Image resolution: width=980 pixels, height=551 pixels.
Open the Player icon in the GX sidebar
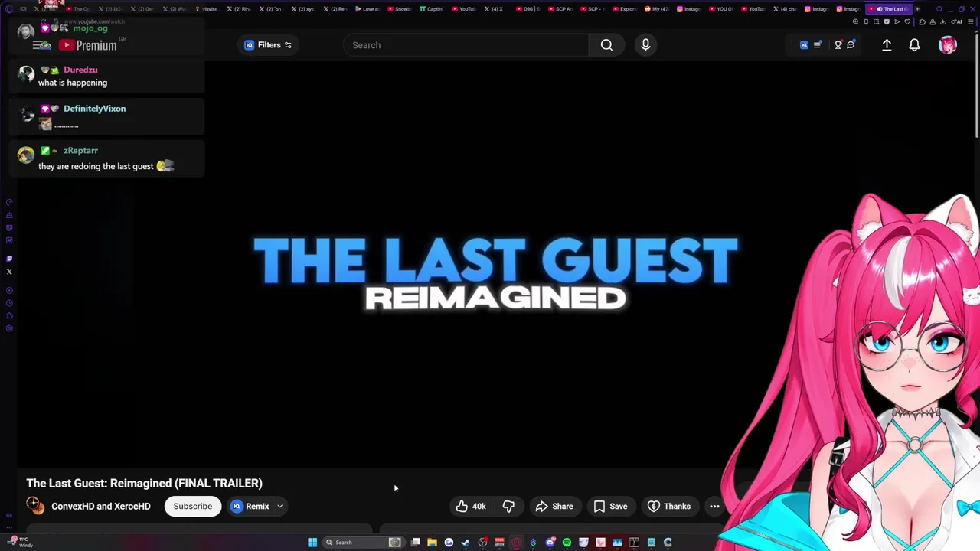9,291
